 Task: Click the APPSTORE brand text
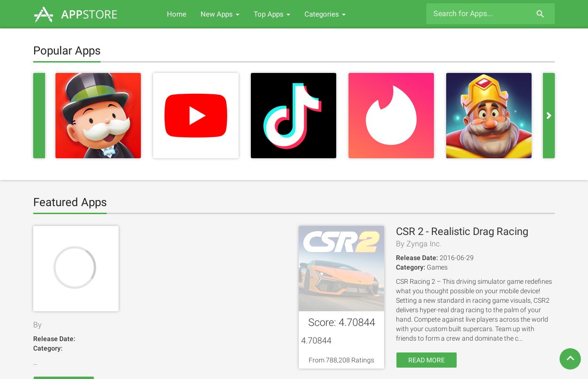pyautogui.click(x=89, y=14)
